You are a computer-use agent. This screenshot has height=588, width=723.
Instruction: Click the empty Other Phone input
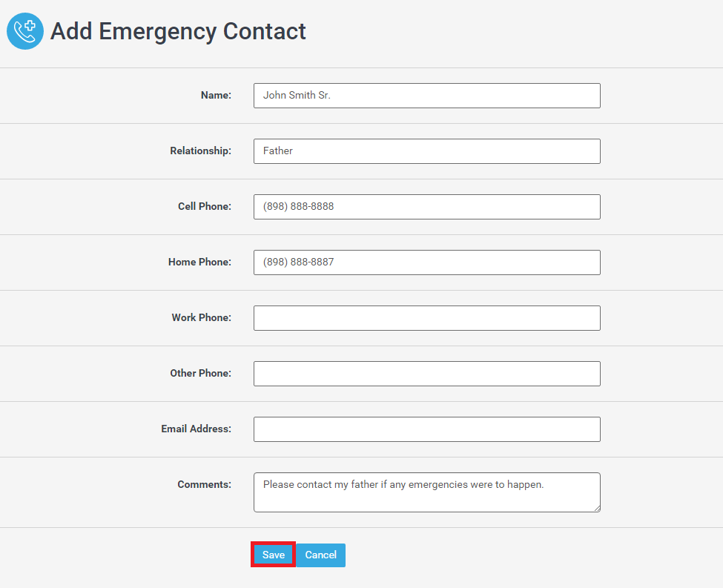point(427,374)
